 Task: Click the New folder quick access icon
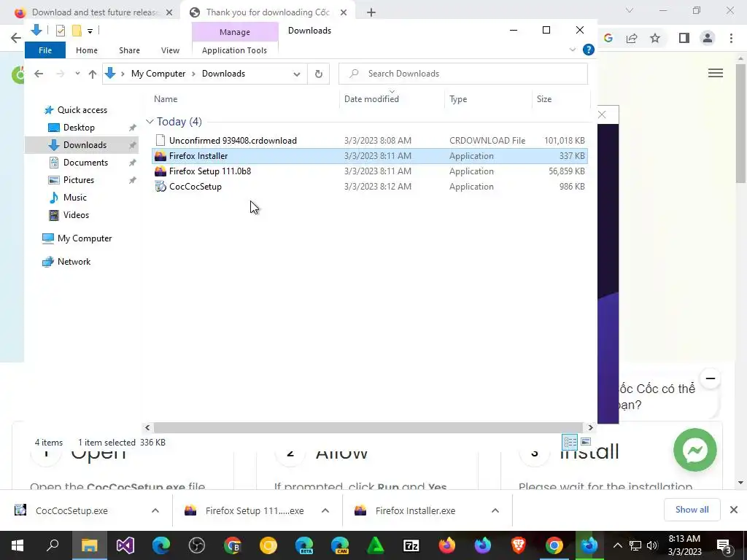point(77,31)
